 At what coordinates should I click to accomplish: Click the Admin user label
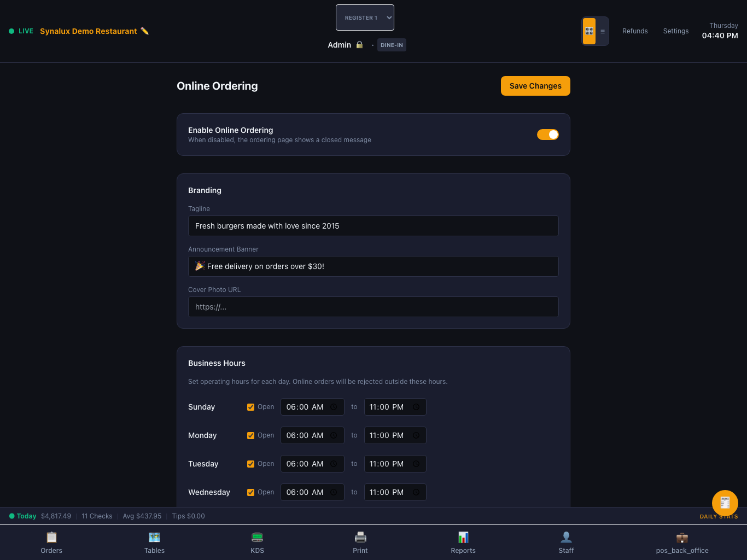(340, 45)
